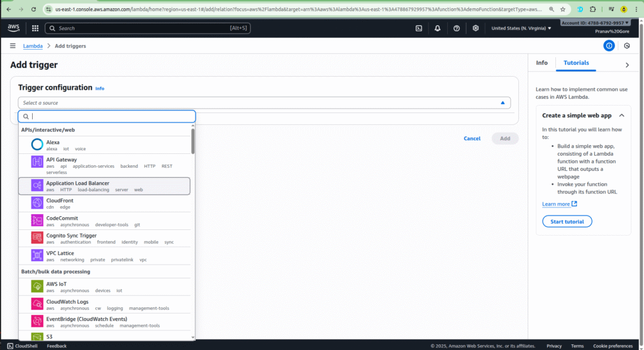
Task: Bookmark this page with the star icon
Action: (x=563, y=9)
